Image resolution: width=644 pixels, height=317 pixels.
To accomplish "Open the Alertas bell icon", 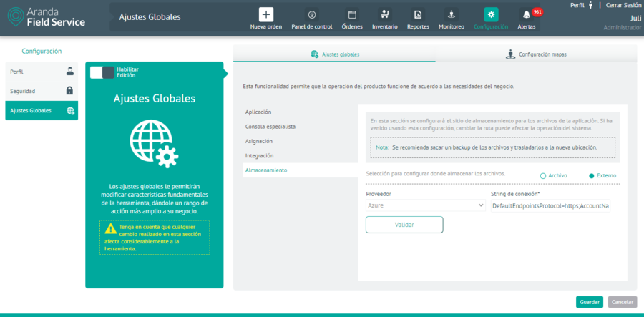I will (526, 15).
